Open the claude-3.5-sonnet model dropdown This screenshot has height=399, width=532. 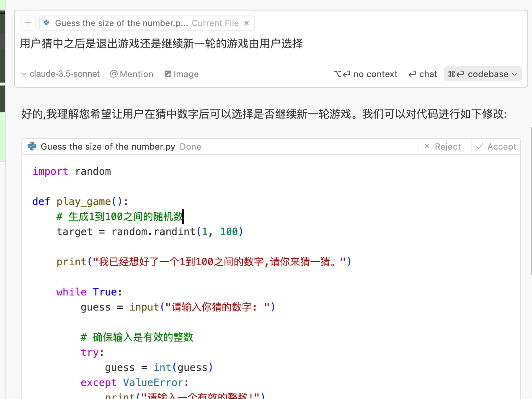65,74
